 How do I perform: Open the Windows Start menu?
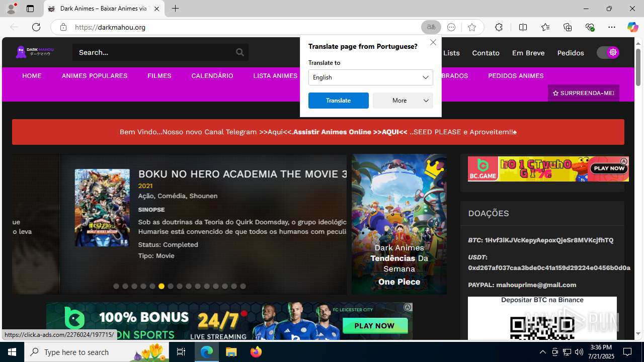pos(12,352)
